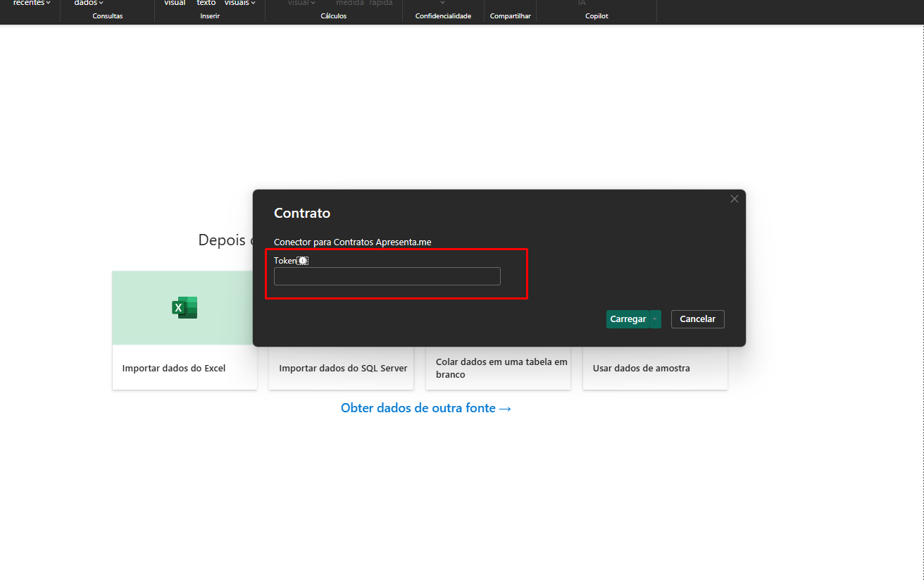The width and height of the screenshot is (924, 580).
Task: Expand the arrow next to Carregar
Action: pyautogui.click(x=656, y=319)
